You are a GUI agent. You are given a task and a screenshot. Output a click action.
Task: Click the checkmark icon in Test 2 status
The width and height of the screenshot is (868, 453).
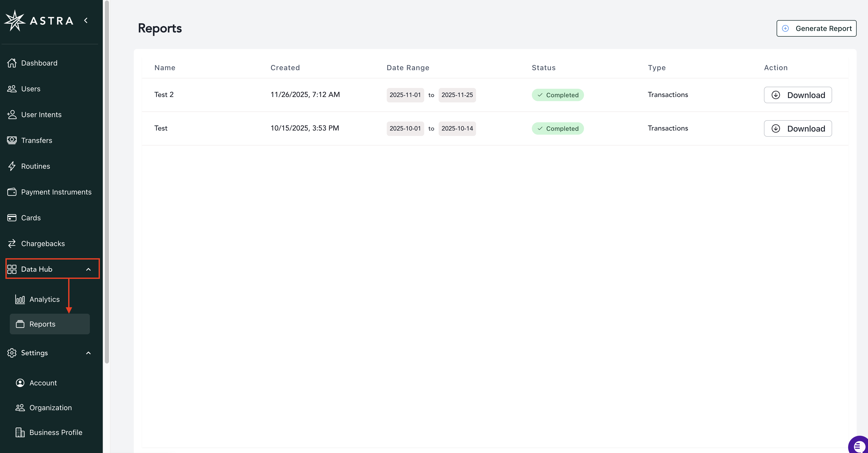(540, 95)
